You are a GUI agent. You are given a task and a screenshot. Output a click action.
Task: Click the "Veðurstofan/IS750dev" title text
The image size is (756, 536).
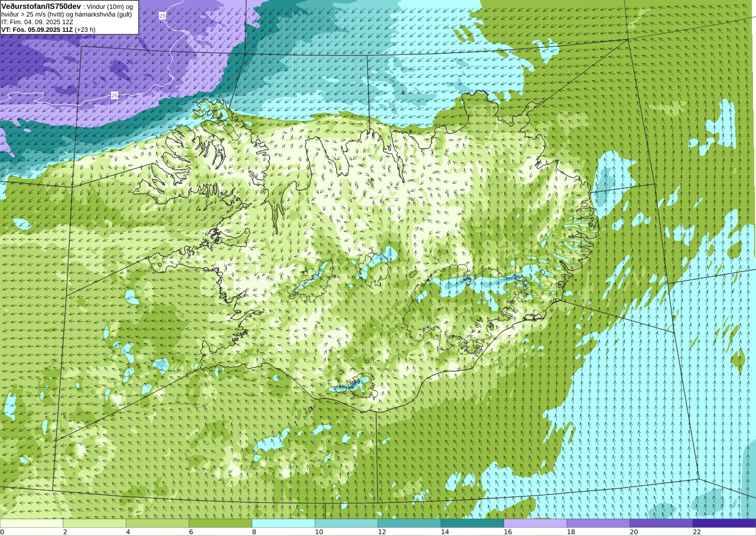(x=41, y=6)
